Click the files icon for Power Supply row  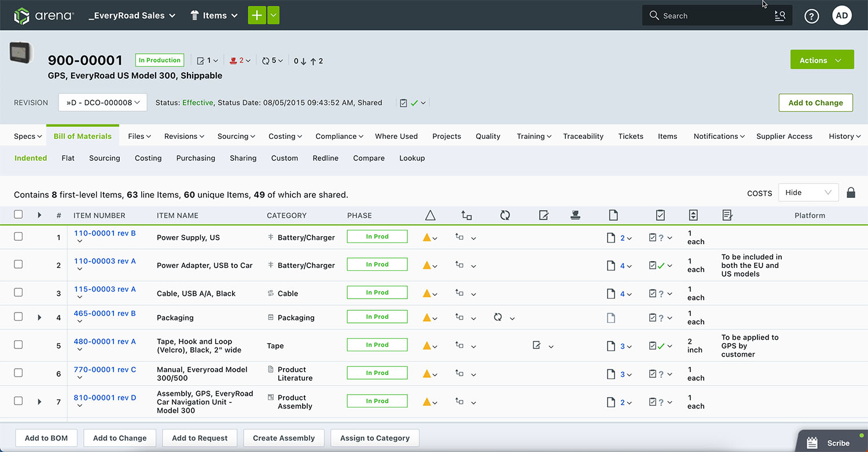tap(611, 237)
